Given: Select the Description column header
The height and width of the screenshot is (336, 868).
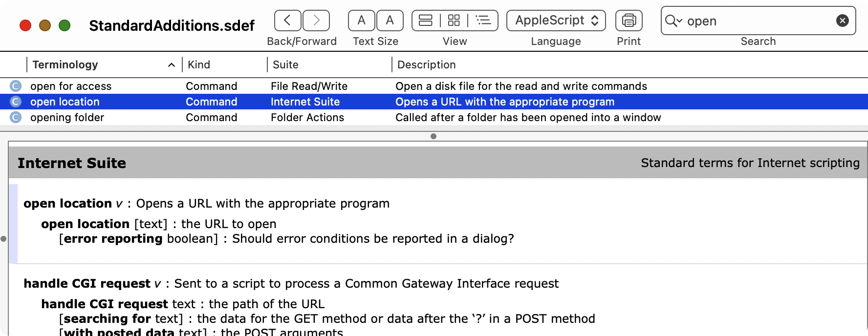Looking at the screenshot, I should [x=426, y=64].
